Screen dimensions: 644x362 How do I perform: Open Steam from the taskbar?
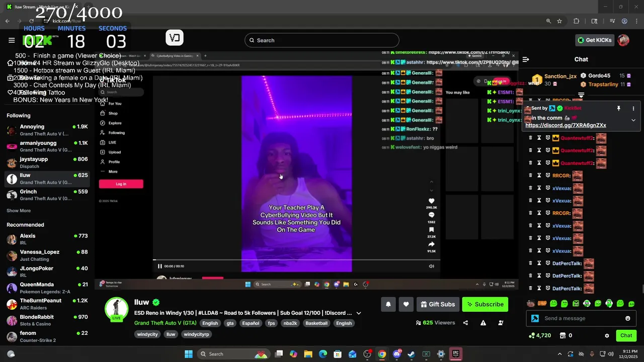(x=411, y=354)
